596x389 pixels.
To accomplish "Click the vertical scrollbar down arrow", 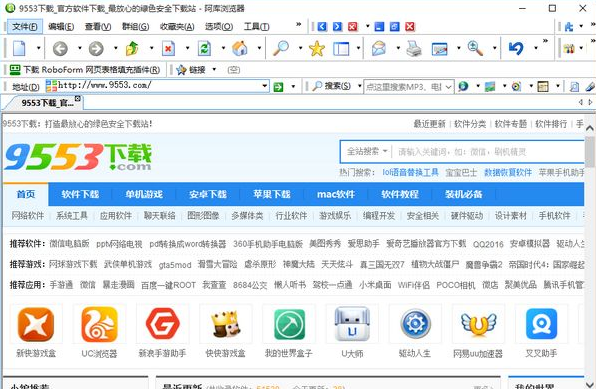I will tap(590, 384).
